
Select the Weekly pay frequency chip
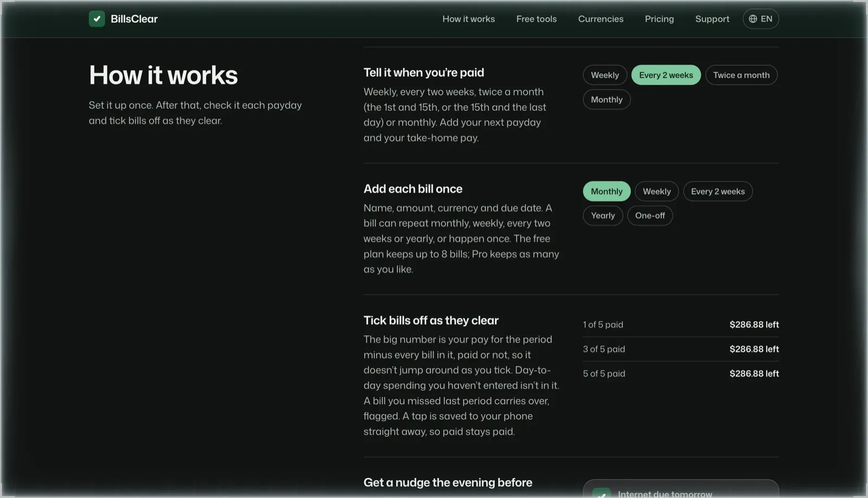(x=605, y=75)
